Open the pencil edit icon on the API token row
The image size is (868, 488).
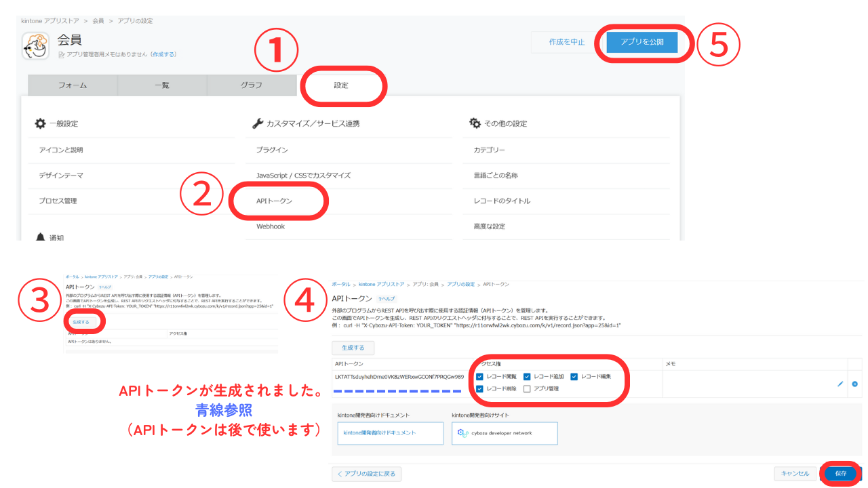[x=840, y=383]
